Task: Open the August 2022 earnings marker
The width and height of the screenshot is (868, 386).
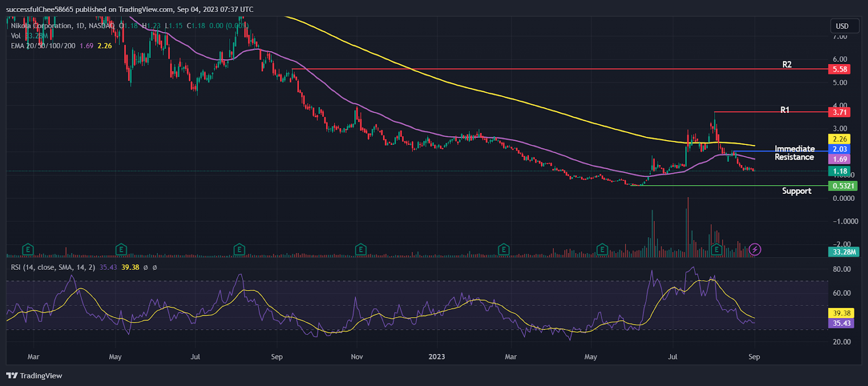Action: coord(239,250)
